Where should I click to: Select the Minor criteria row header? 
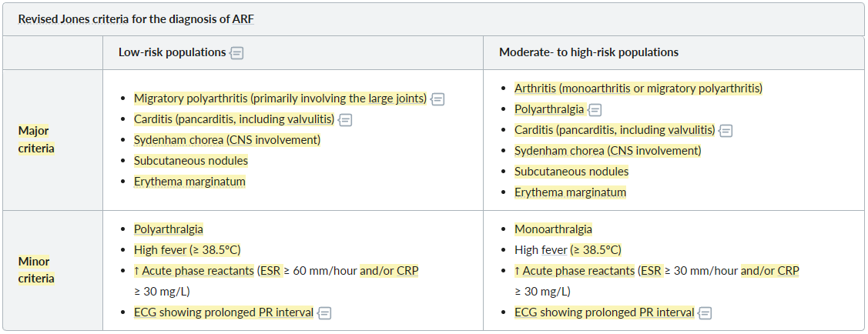36,270
